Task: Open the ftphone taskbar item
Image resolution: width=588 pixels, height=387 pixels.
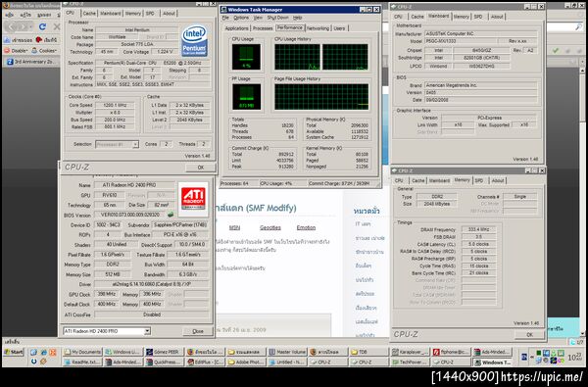Action: click(x=451, y=352)
